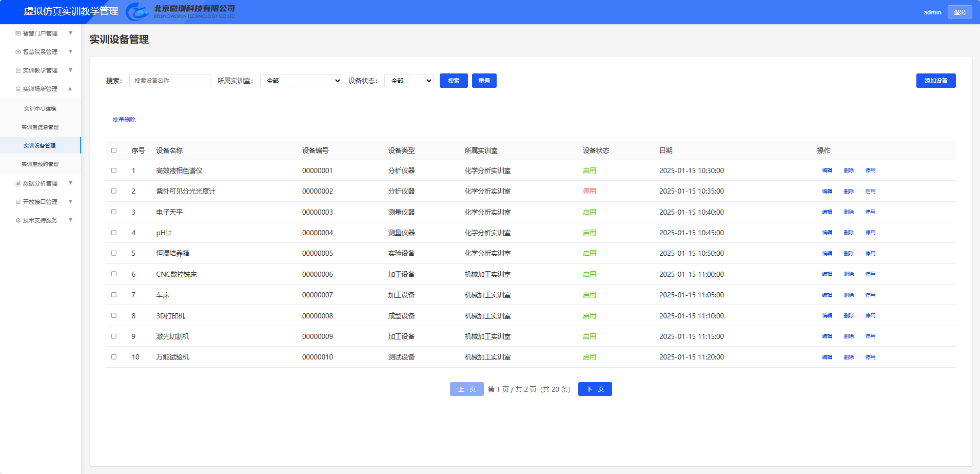Go to next page with 下一页
Viewport: 980px width, 474px height.
click(595, 389)
